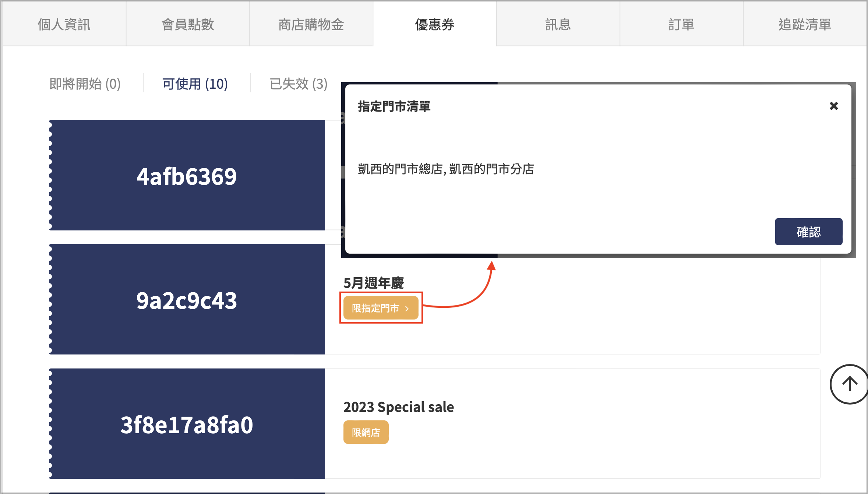Open the 訂單 tab

click(x=681, y=24)
